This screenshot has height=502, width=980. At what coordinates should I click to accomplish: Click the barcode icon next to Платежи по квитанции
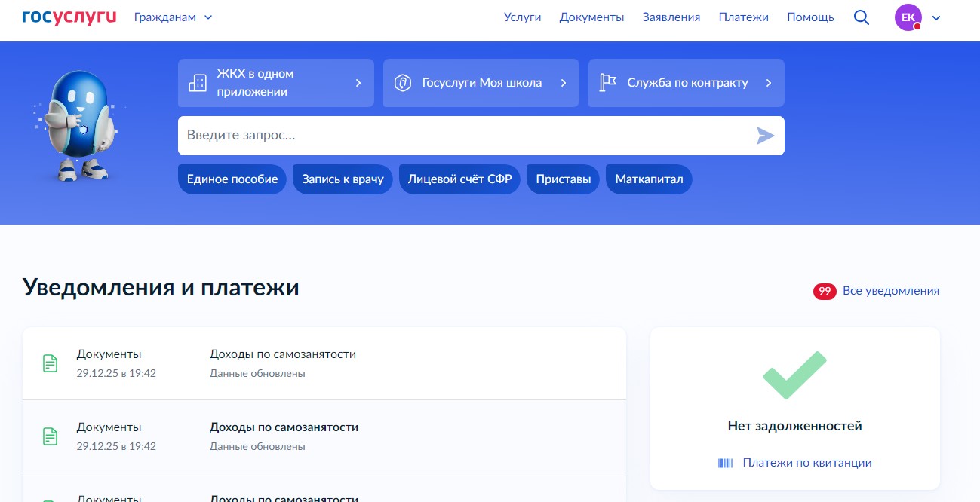(x=725, y=463)
